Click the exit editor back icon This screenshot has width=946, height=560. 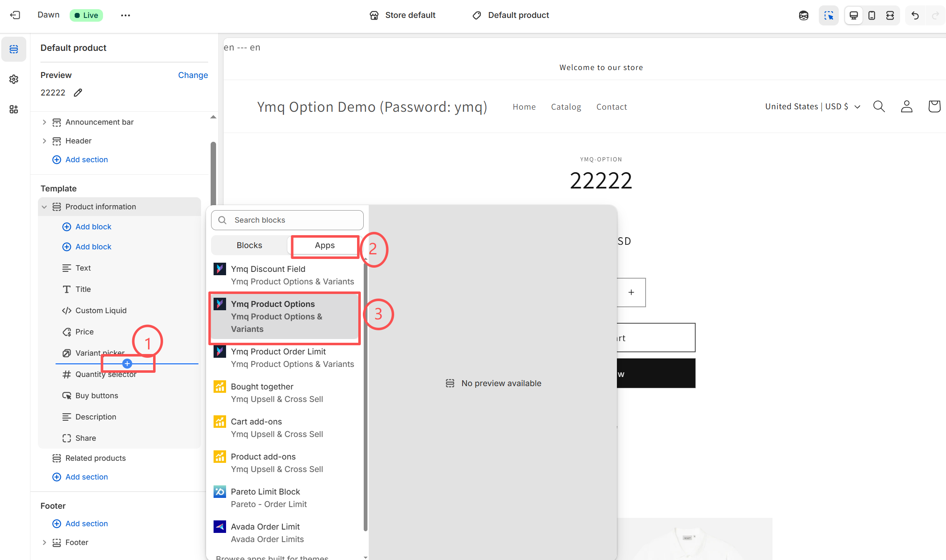tap(15, 15)
